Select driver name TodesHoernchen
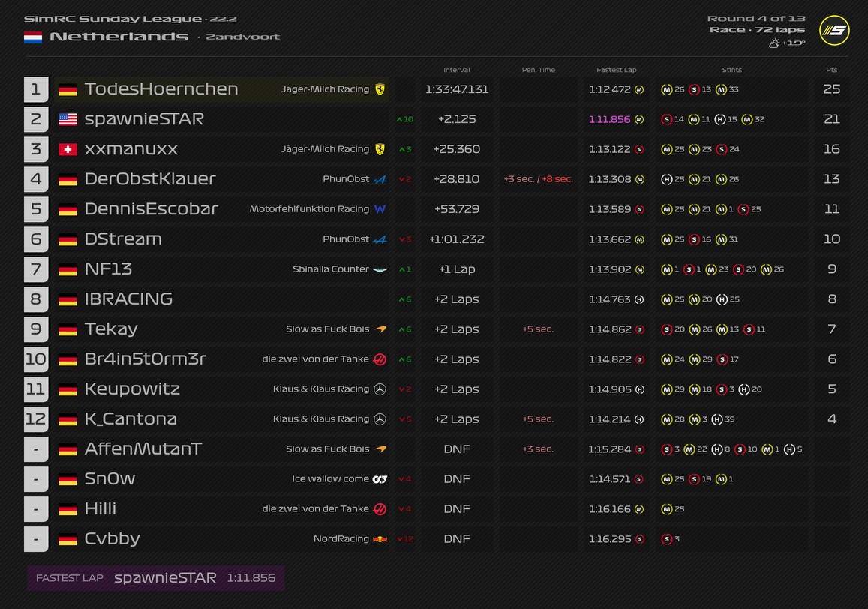The height and width of the screenshot is (609, 868). tap(161, 89)
